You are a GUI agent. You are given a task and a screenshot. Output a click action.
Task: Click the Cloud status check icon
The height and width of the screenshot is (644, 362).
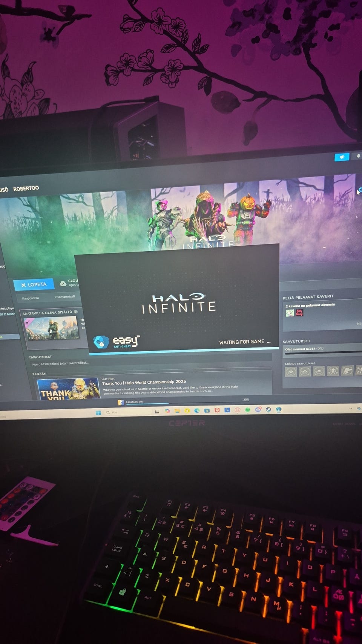click(63, 283)
